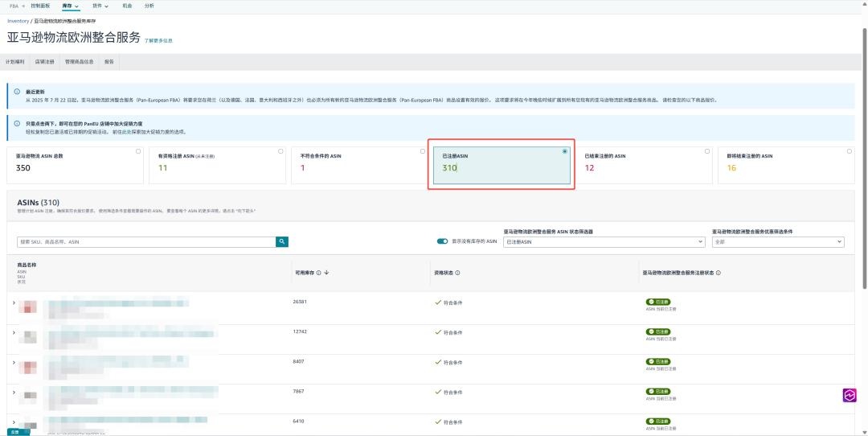Expand the row with 7867 available stock

tap(14, 393)
